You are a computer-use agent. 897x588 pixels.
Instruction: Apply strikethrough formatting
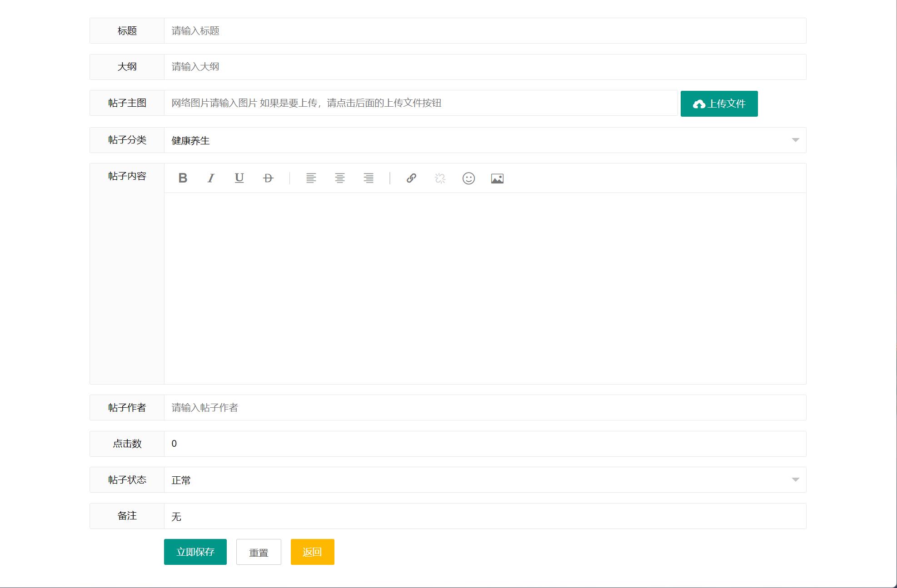[x=267, y=178]
